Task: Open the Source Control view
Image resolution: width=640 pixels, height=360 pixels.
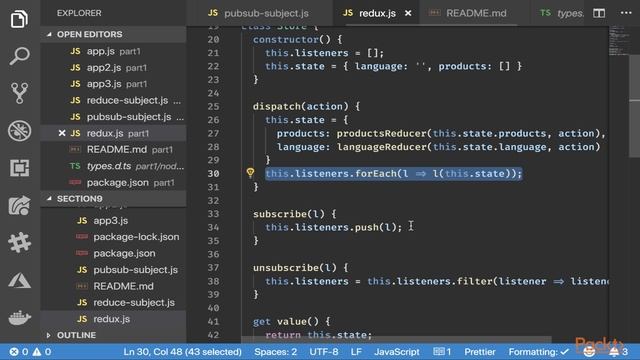Action: 19,93
